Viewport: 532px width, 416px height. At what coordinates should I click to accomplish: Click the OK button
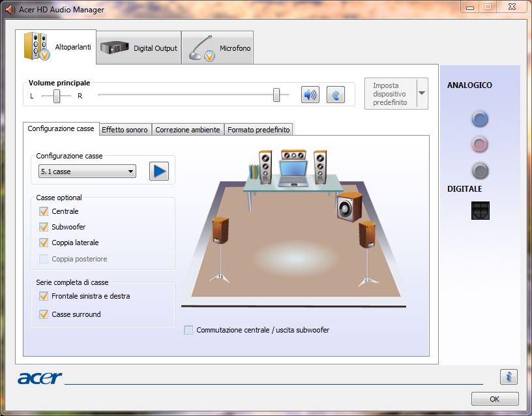pyautogui.click(x=495, y=399)
